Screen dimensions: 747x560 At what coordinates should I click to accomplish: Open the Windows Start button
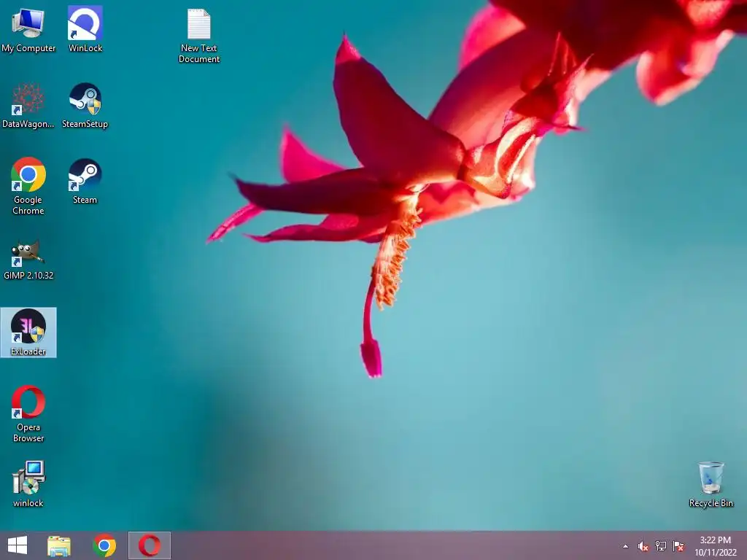(18, 545)
